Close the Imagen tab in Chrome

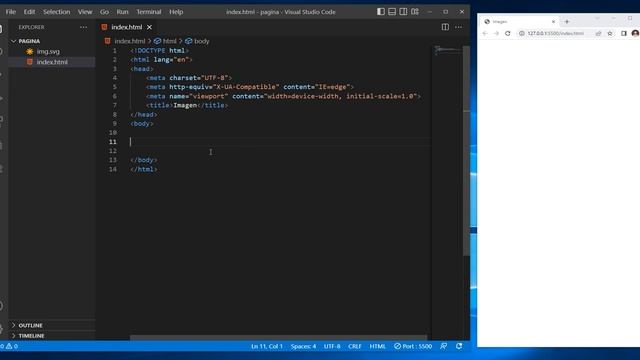(553, 22)
